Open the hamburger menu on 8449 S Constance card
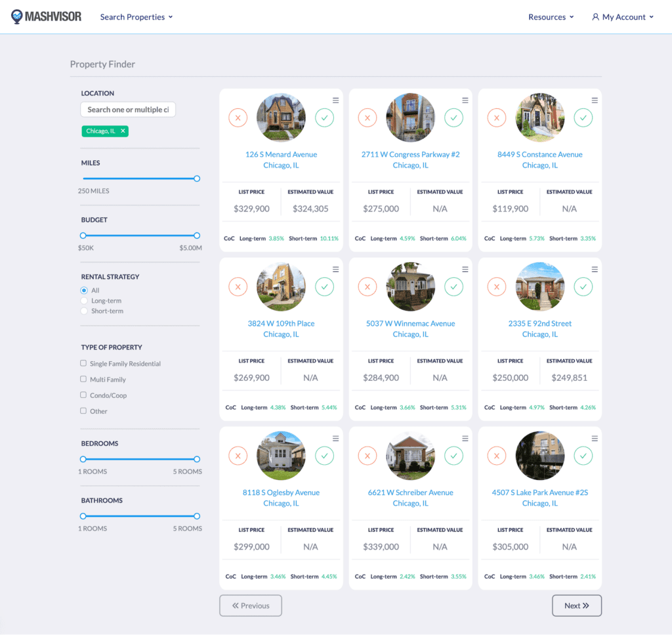The image size is (672, 635). [x=594, y=100]
